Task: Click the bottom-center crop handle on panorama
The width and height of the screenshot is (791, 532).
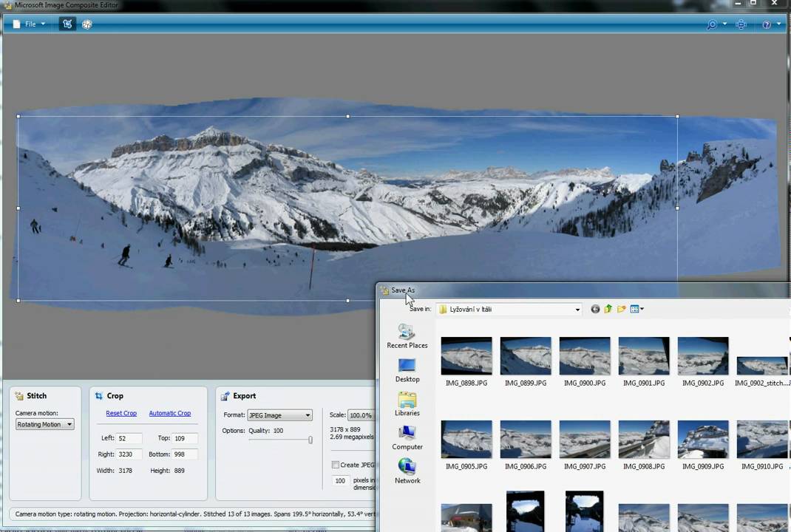Action: tap(348, 301)
